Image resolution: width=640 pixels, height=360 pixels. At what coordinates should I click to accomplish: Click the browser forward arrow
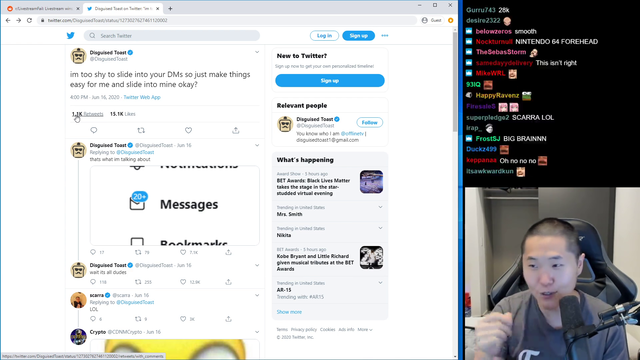point(19,20)
